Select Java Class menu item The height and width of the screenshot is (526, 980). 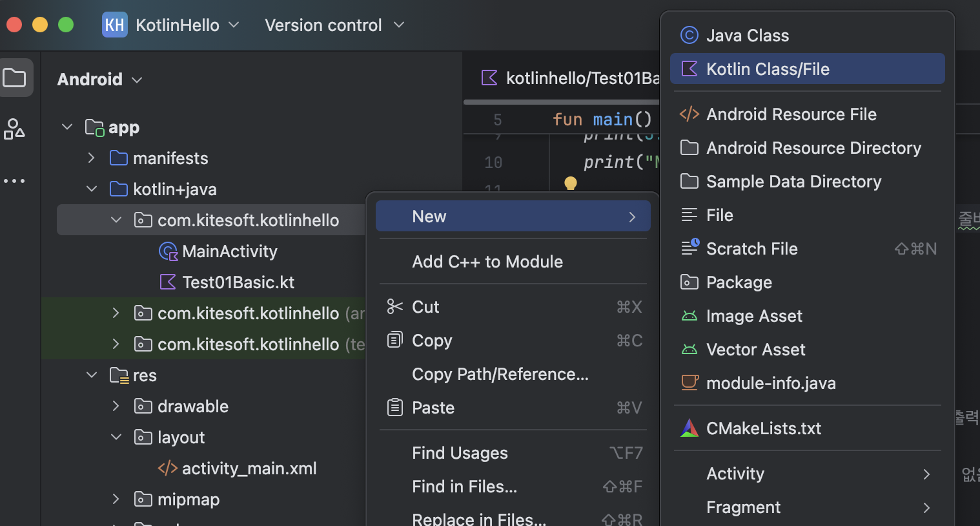pyautogui.click(x=747, y=36)
